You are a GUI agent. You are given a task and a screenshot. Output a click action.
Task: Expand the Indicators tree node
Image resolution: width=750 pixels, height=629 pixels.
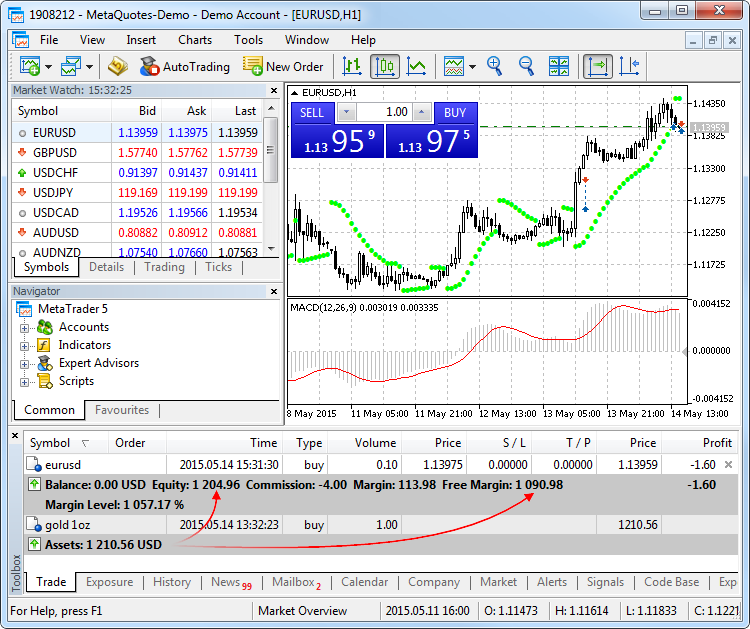[x=24, y=346]
